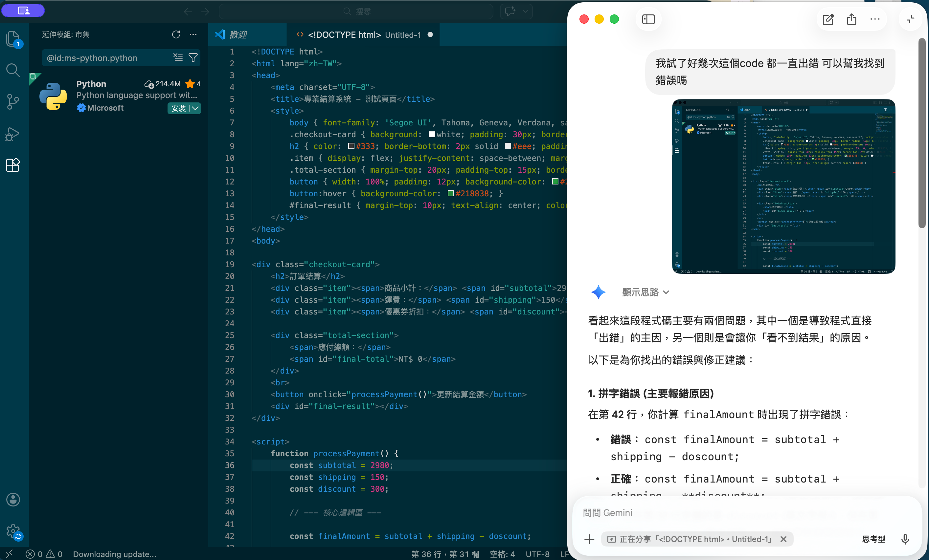The height and width of the screenshot is (560, 929).
Task: Open the Source Control view
Action: click(x=13, y=101)
